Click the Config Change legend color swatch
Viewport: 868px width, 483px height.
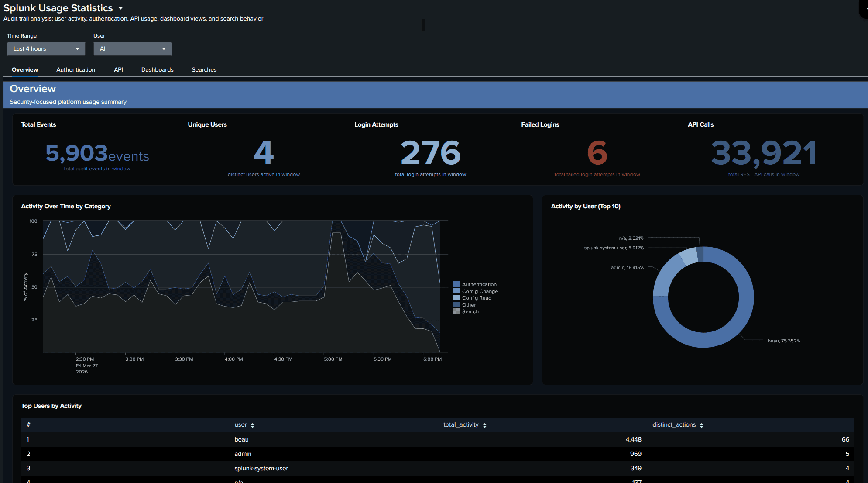pyautogui.click(x=456, y=291)
